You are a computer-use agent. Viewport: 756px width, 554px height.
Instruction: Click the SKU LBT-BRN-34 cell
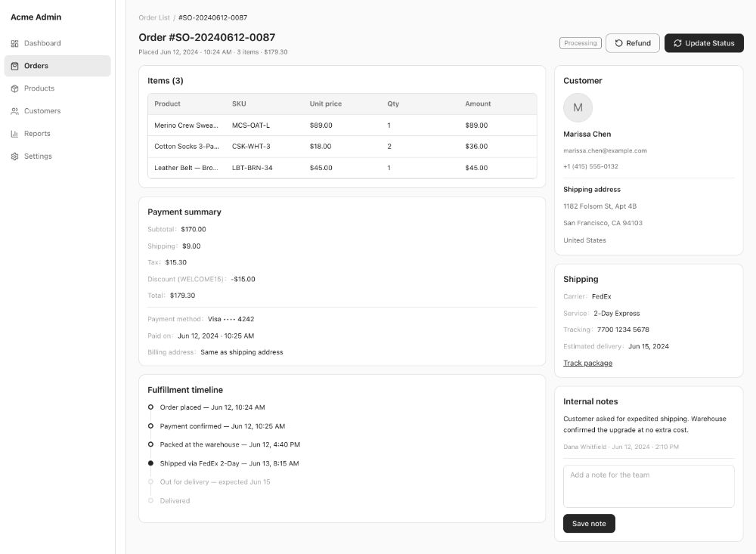253,169
